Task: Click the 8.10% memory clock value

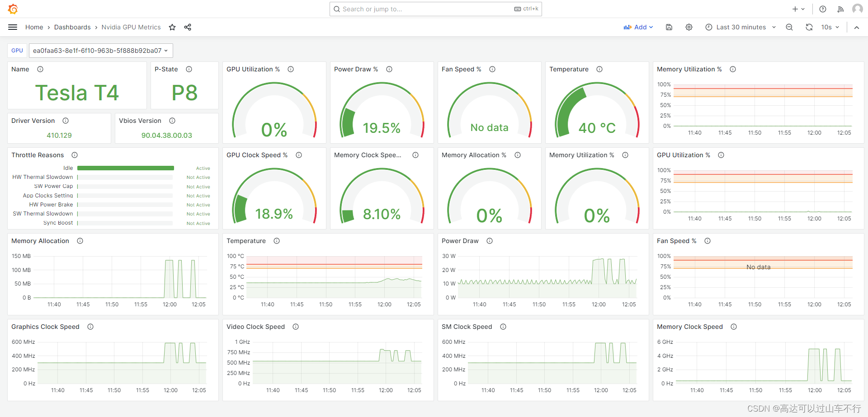Action: point(382,214)
